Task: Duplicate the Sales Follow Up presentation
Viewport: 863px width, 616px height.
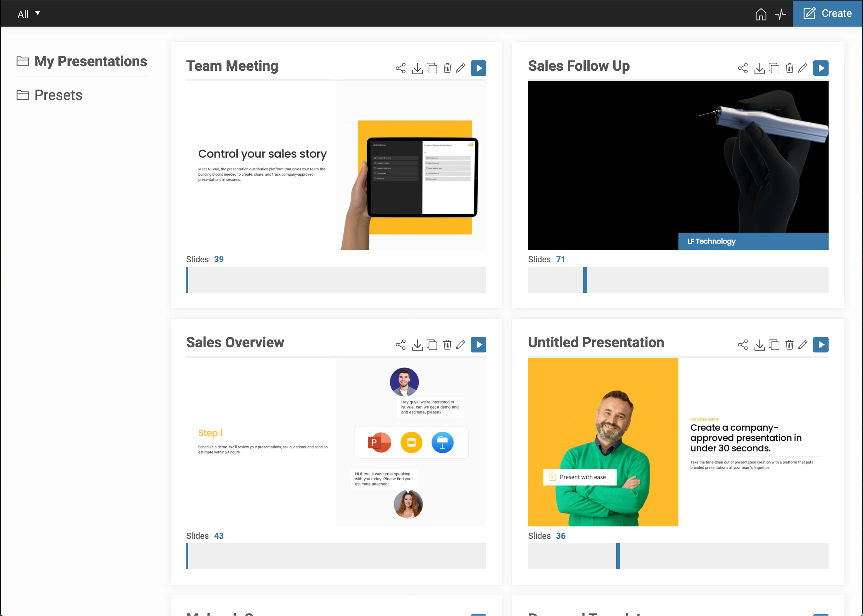Action: click(774, 68)
